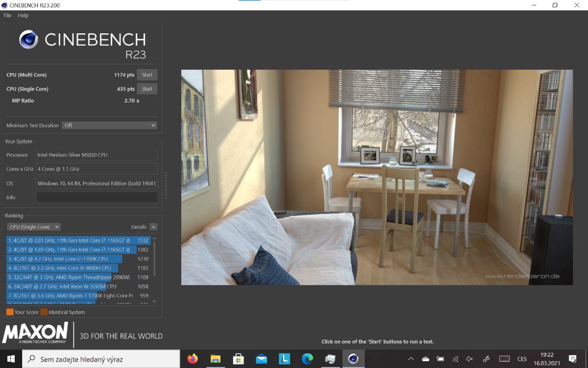This screenshot has height=368, width=588.
Task: Open Firefox from the taskbar
Action: pos(193,359)
